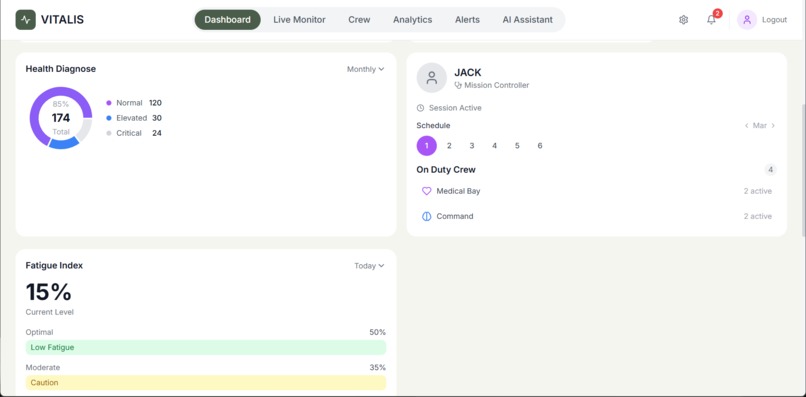The width and height of the screenshot is (806, 397).
Task: Click the Elevated count 30
Action: click(157, 118)
